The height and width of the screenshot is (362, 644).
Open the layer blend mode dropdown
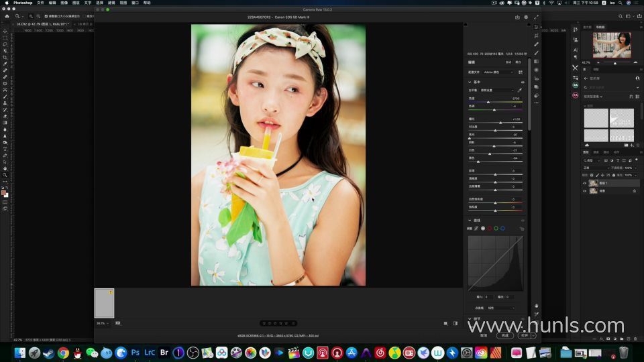pos(596,168)
